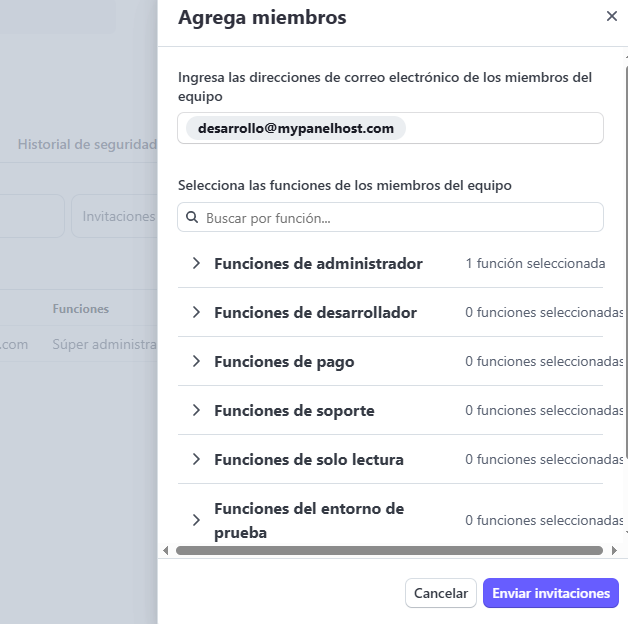Image resolution: width=628 pixels, height=624 pixels.
Task: Expand Funciones del entorno de prueba chevron
Action: coord(196,520)
